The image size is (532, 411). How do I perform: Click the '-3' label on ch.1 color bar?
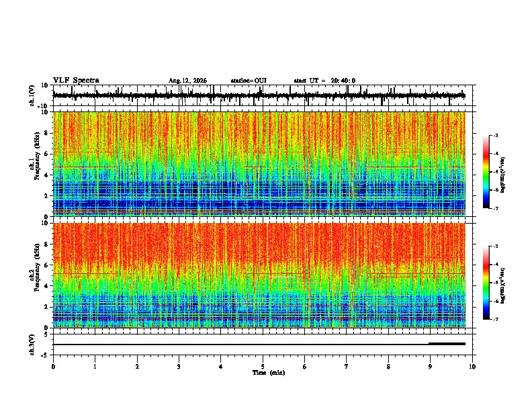point(495,135)
